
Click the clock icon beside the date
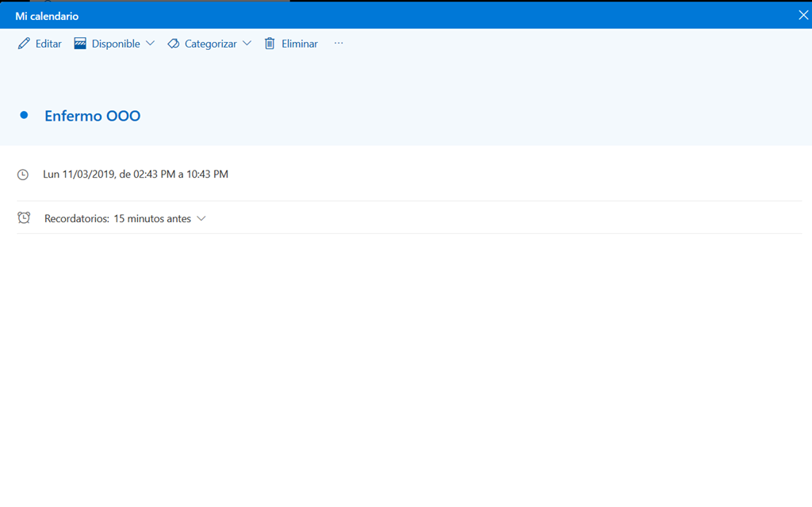point(23,175)
